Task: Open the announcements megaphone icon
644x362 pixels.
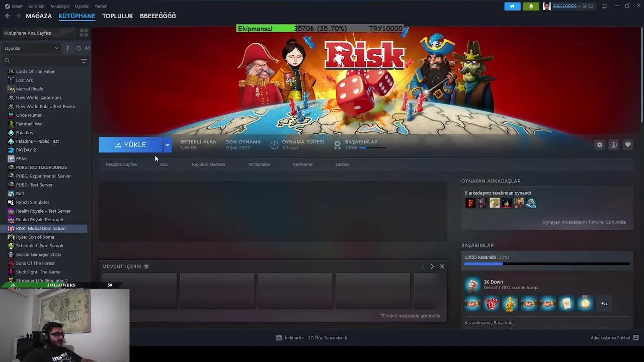Action: [512, 6]
